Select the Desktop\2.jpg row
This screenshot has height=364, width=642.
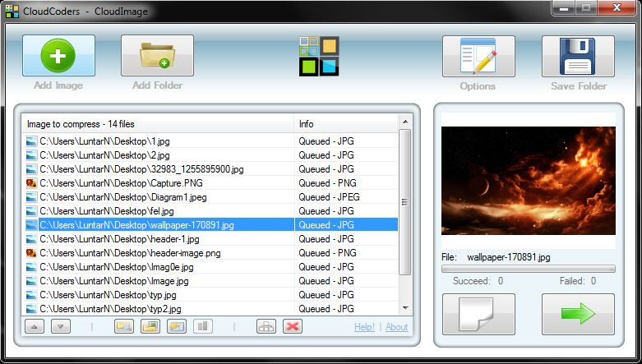(210, 155)
